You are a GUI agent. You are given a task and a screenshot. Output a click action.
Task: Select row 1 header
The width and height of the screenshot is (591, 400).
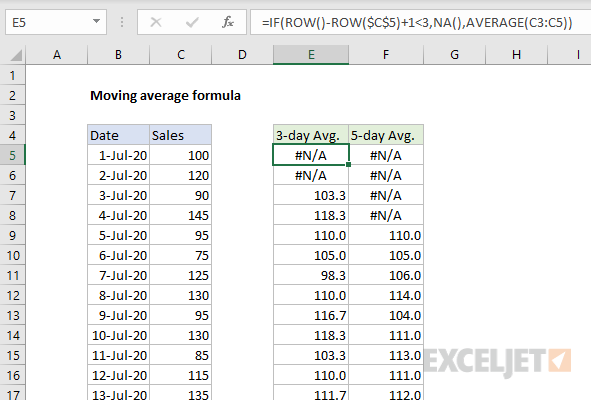point(12,75)
